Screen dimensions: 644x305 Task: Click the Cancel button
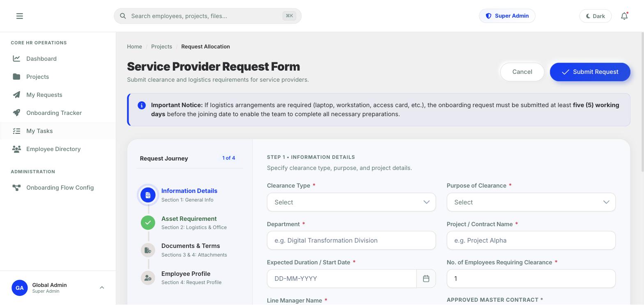coord(522,72)
